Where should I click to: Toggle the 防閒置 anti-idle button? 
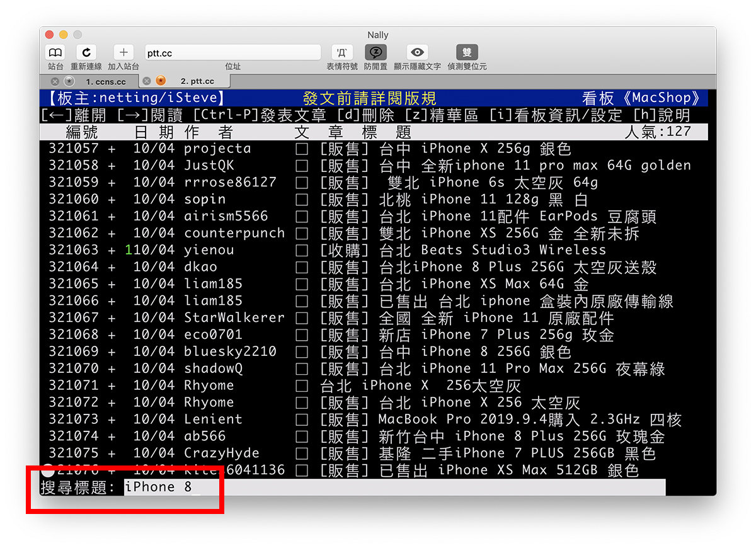[x=375, y=53]
